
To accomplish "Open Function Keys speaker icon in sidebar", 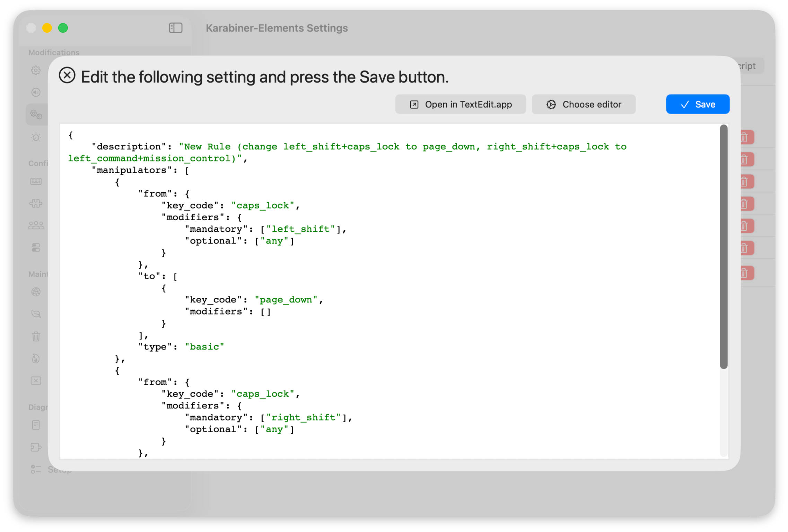I will point(36,92).
